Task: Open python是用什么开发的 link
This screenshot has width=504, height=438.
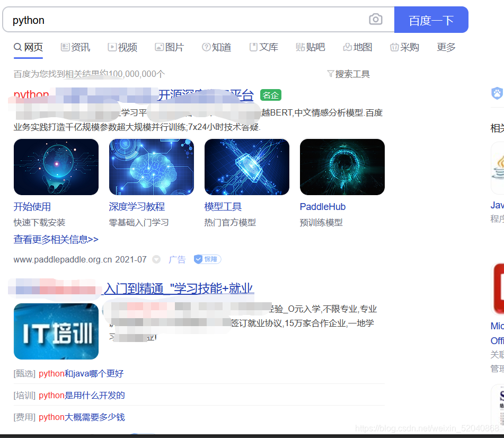Action: point(82,395)
